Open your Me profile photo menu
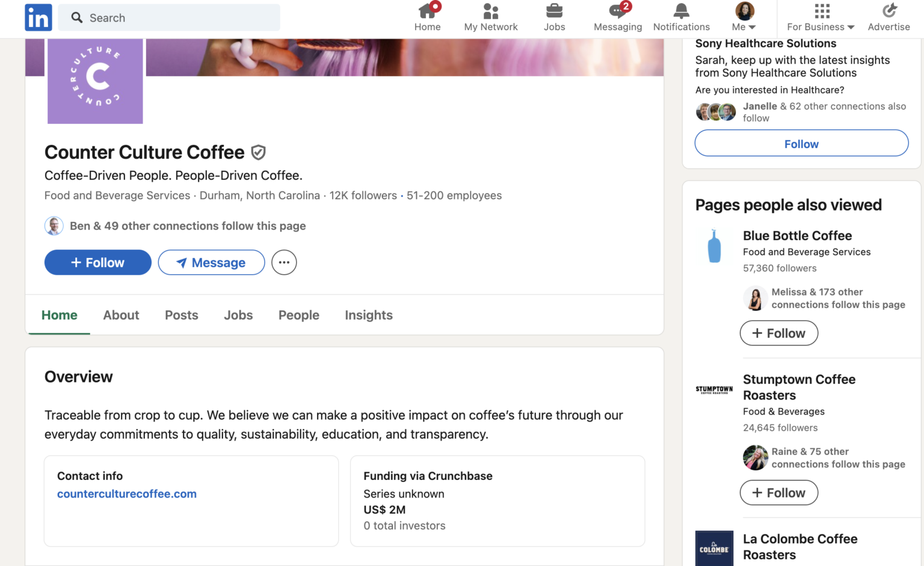924x566 pixels. [744, 10]
